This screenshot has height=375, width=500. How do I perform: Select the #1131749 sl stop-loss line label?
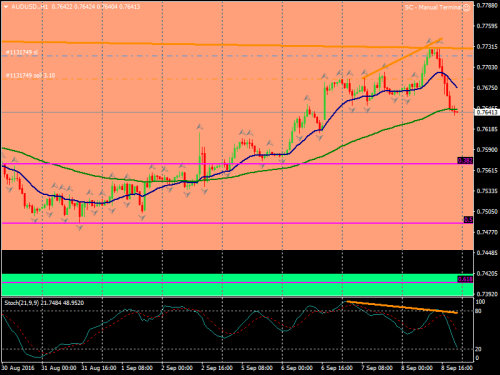point(22,52)
